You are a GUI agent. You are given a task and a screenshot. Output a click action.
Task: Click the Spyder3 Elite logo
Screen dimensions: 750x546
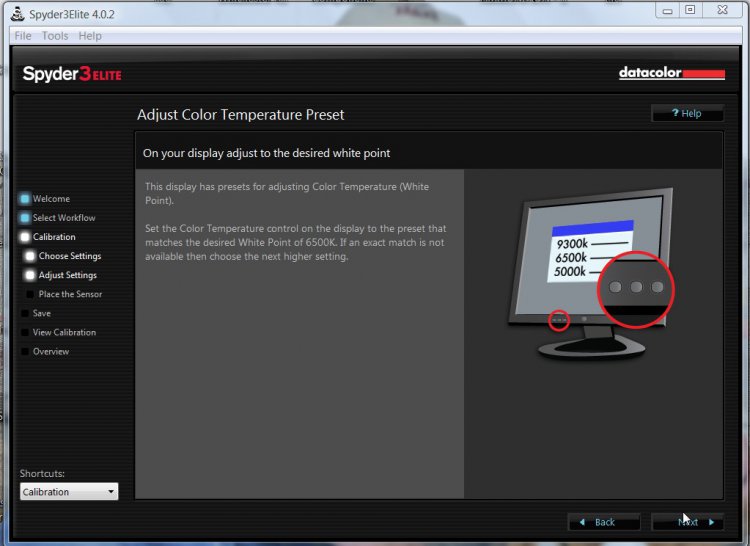click(x=72, y=74)
